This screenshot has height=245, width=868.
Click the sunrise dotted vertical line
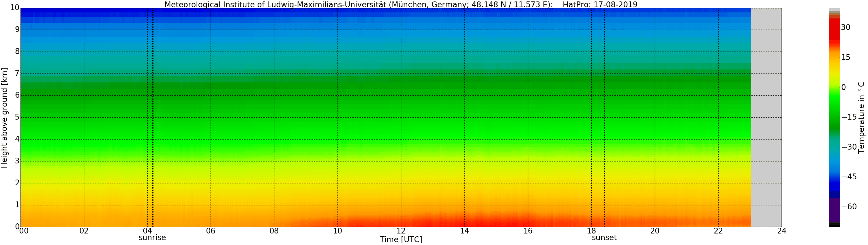point(153,118)
